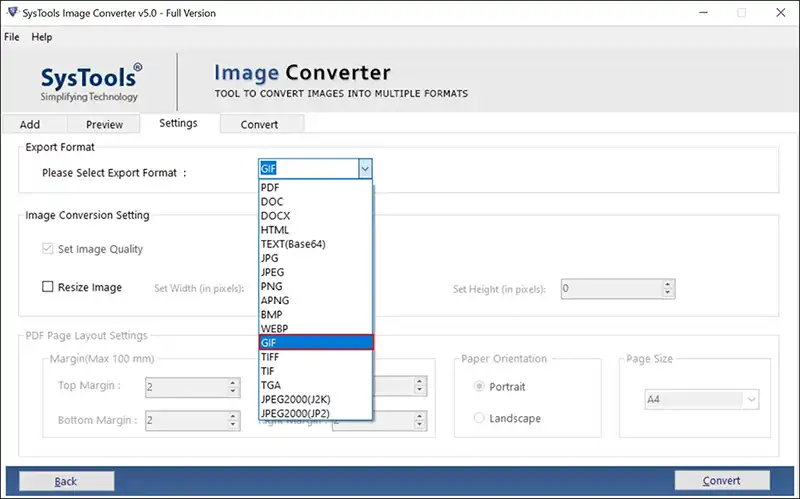The image size is (800, 499).
Task: Choose JPEG from the dropdown list
Action: point(315,272)
